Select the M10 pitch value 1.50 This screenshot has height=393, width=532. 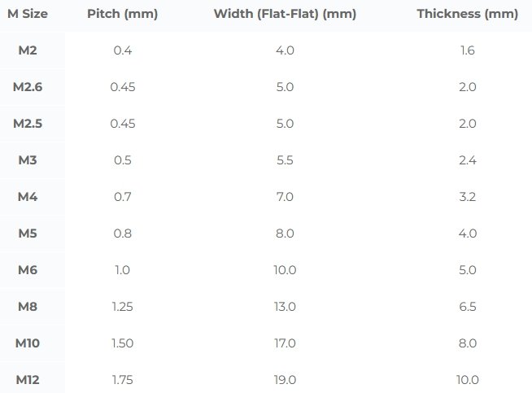tap(122, 343)
